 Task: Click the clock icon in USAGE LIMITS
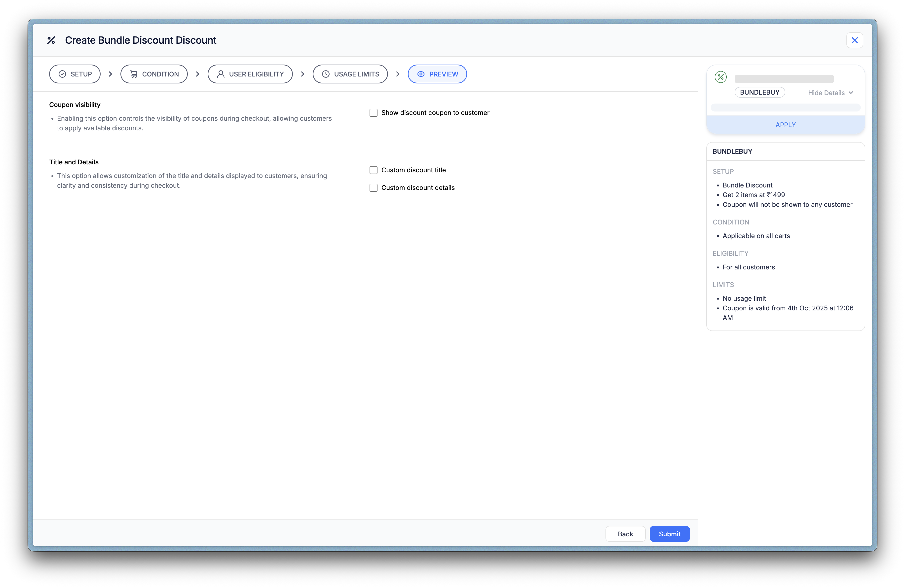click(326, 74)
